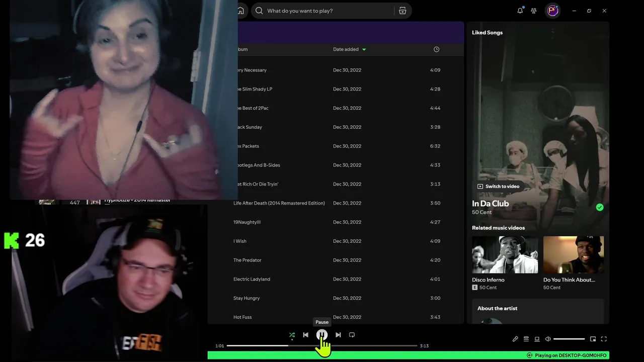
Task: Open What's New notifications bell
Action: pyautogui.click(x=520, y=11)
